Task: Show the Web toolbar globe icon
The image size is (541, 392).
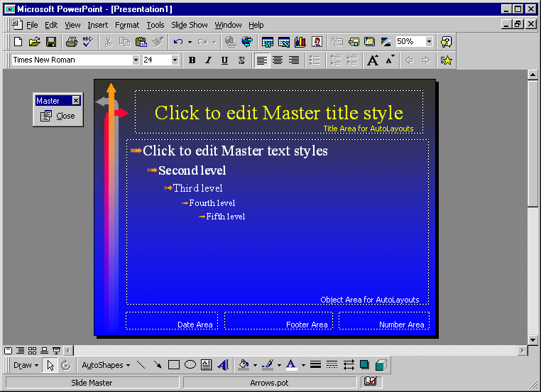Action: point(247,42)
